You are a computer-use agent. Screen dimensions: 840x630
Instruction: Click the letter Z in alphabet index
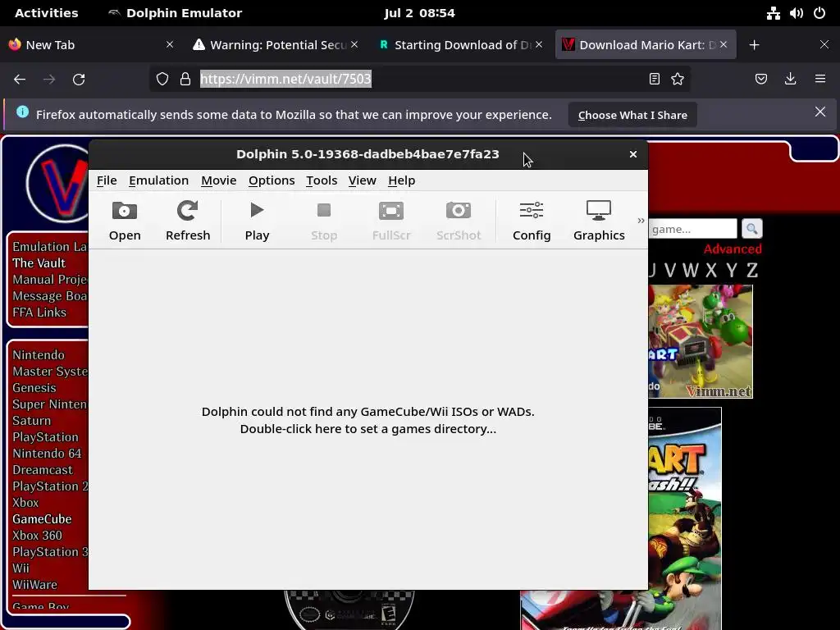click(x=752, y=270)
